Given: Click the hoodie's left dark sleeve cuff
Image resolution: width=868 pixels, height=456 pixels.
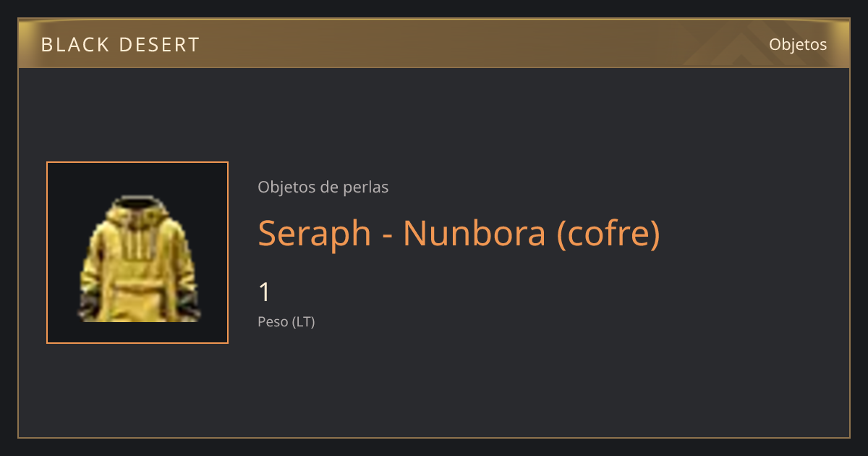Looking at the screenshot, I should pyautogui.click(x=86, y=305).
